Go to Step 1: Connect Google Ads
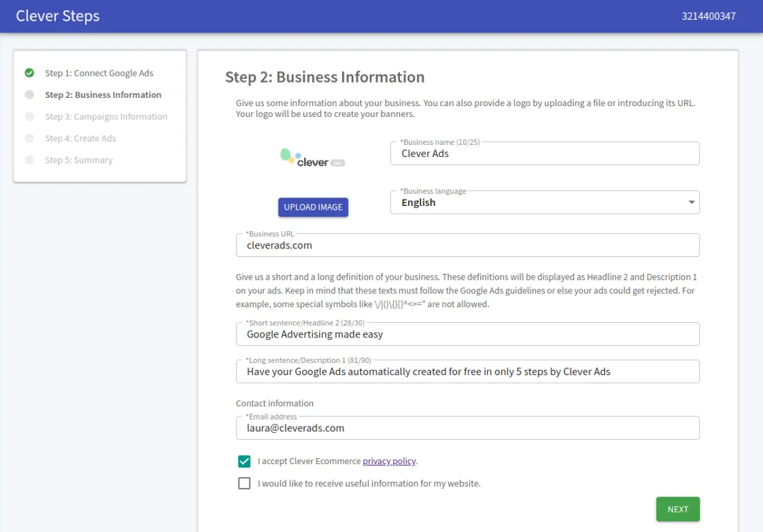This screenshot has width=763, height=532. click(99, 73)
